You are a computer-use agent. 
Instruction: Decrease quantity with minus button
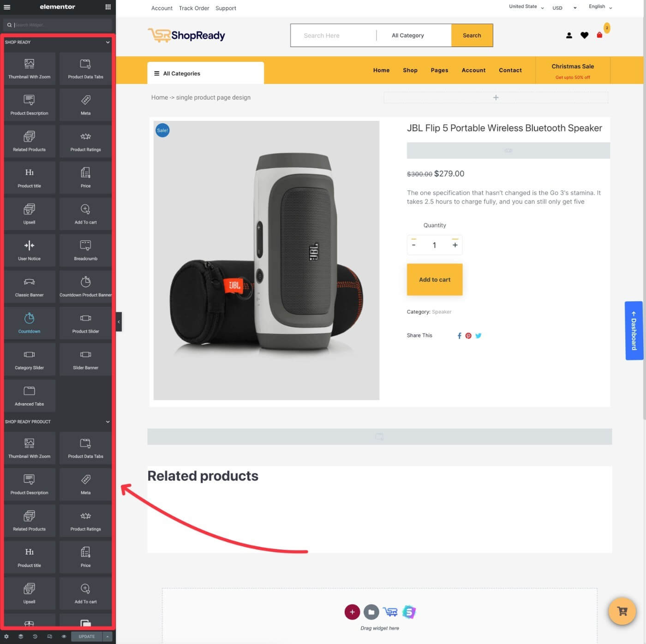pyautogui.click(x=414, y=245)
